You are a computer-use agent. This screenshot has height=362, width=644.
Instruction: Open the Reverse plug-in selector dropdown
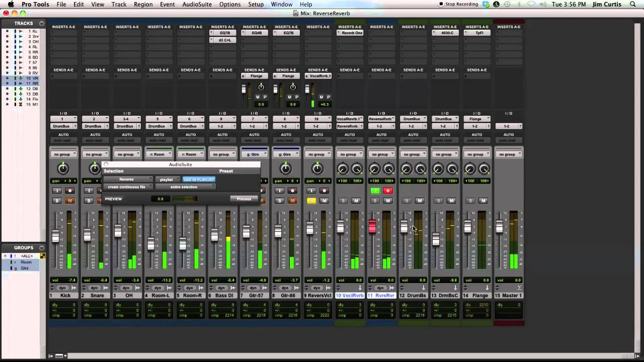[128, 179]
